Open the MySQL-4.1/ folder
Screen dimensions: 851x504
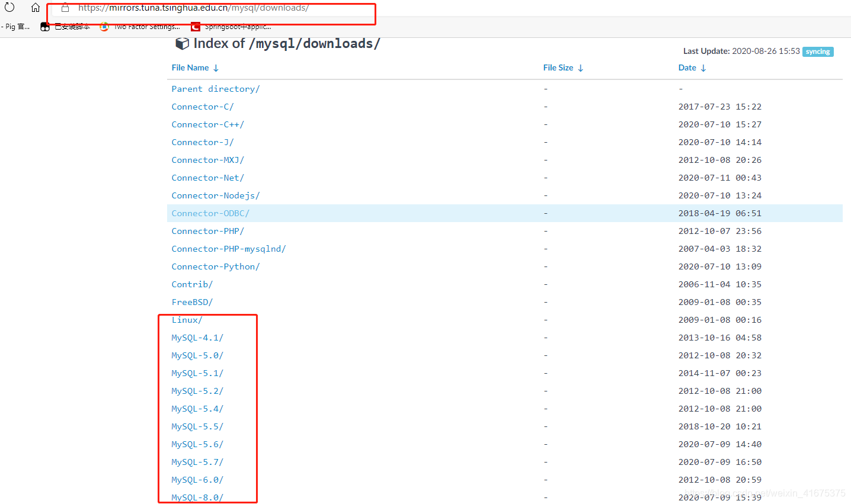[197, 338]
